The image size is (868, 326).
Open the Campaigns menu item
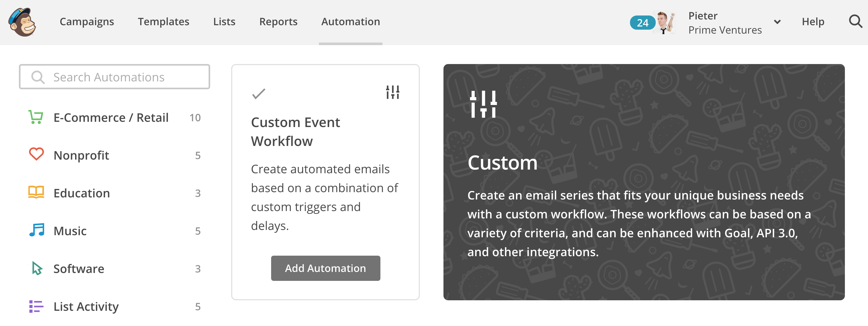[87, 22]
